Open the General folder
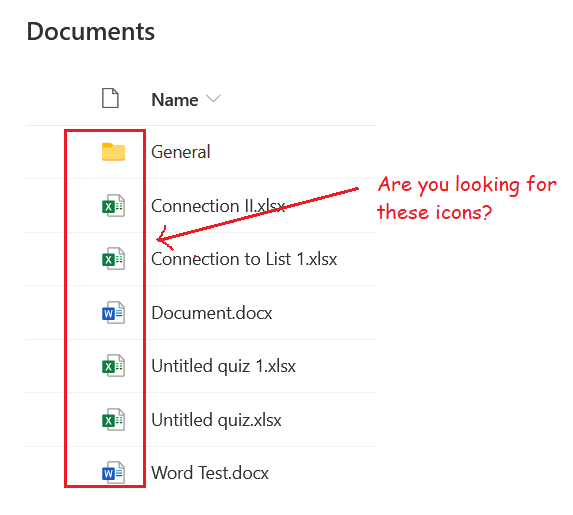 (x=181, y=152)
